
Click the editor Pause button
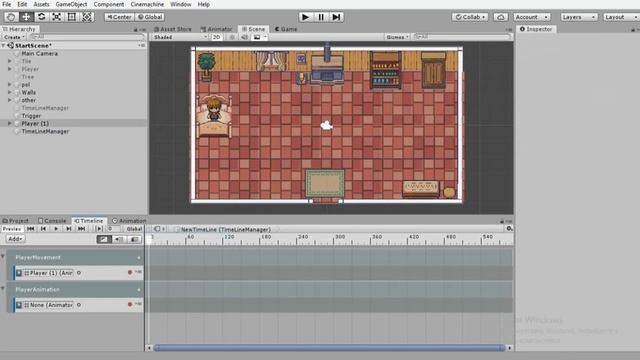(x=321, y=17)
